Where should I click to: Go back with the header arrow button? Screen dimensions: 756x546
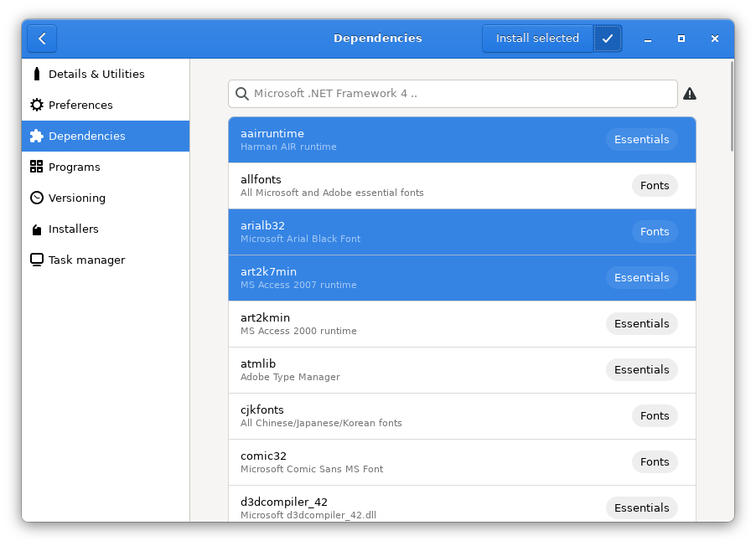[42, 39]
